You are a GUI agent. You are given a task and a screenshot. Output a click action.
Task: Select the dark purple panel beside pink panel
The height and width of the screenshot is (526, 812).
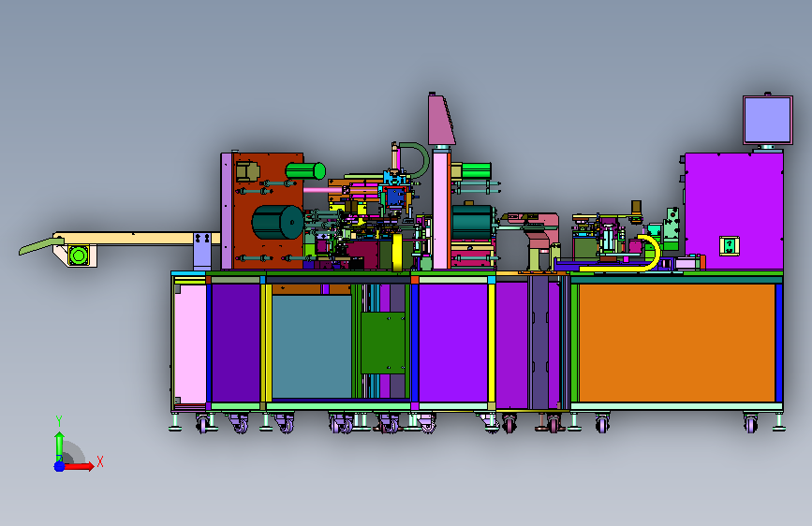click(x=236, y=343)
